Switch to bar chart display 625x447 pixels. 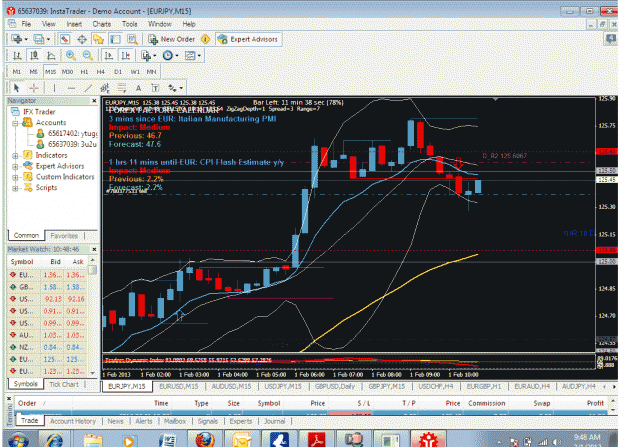pyautogui.click(x=17, y=55)
